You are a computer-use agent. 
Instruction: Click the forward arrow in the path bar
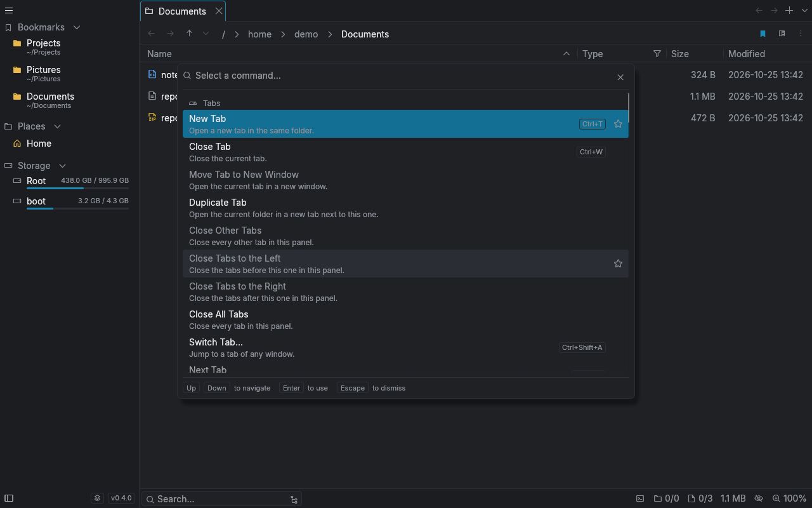(170, 34)
